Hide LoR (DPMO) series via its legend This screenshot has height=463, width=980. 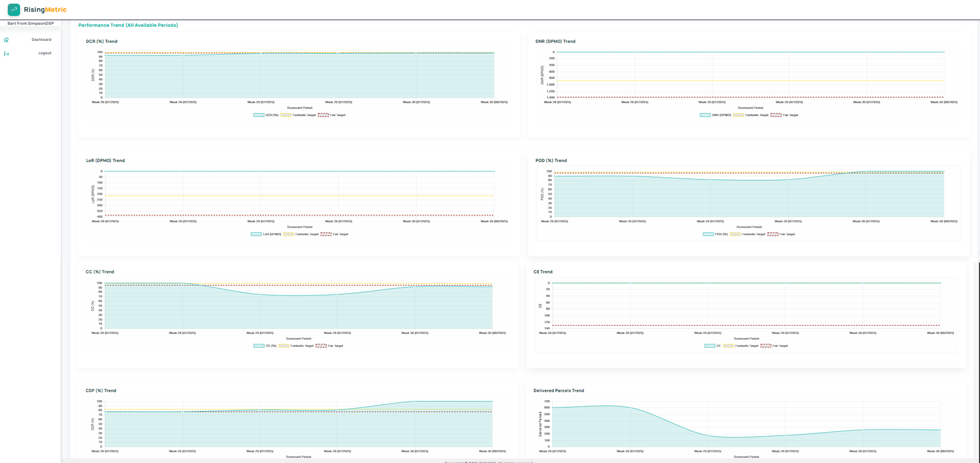(x=266, y=234)
